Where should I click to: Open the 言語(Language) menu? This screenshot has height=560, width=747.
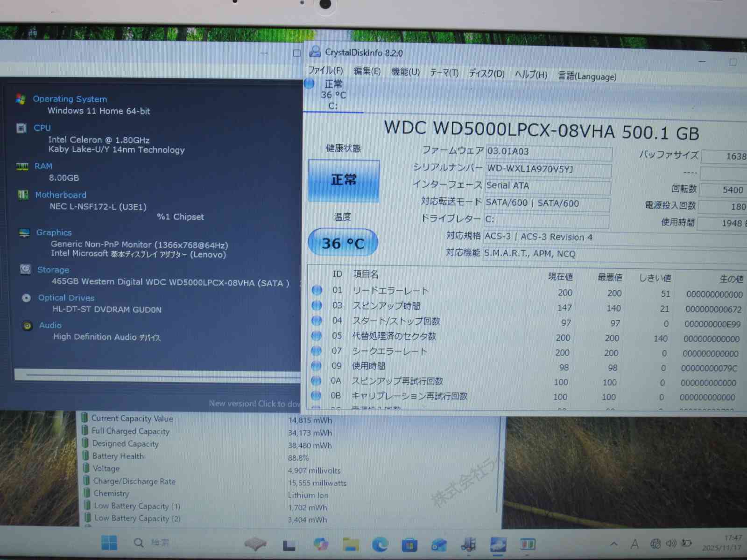pos(587,76)
